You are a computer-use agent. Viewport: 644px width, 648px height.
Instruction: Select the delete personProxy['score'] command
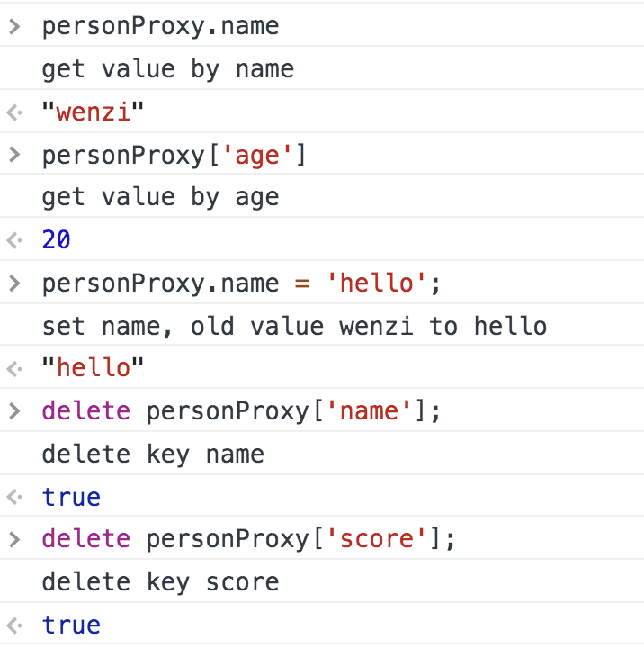pyautogui.click(x=249, y=539)
